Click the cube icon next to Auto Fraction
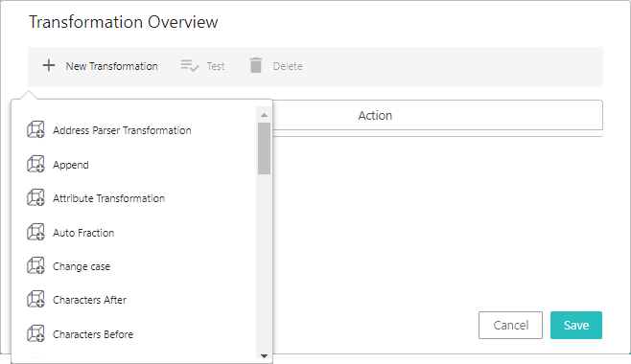The height and width of the screenshot is (364, 631). tap(35, 232)
